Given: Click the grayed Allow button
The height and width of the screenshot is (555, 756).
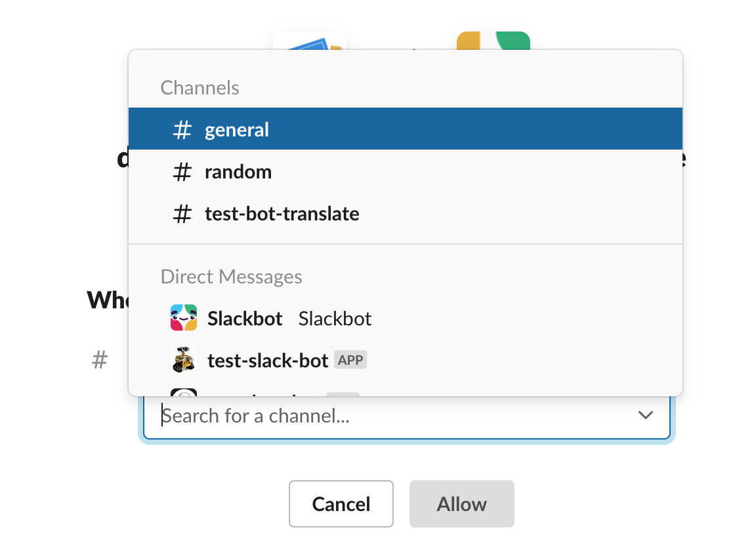Looking at the screenshot, I should tap(462, 504).
